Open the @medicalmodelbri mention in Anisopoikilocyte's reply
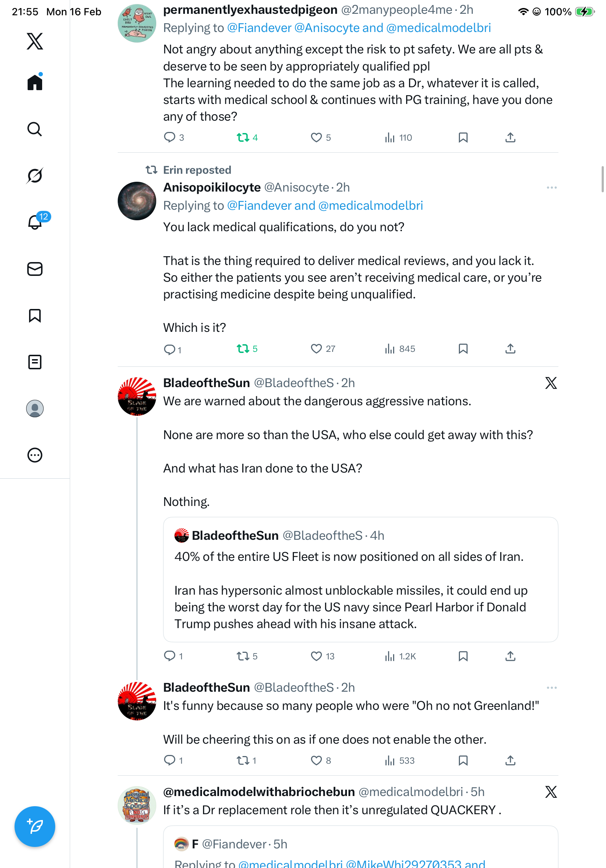The width and height of the screenshot is (606, 868). pyautogui.click(x=370, y=206)
